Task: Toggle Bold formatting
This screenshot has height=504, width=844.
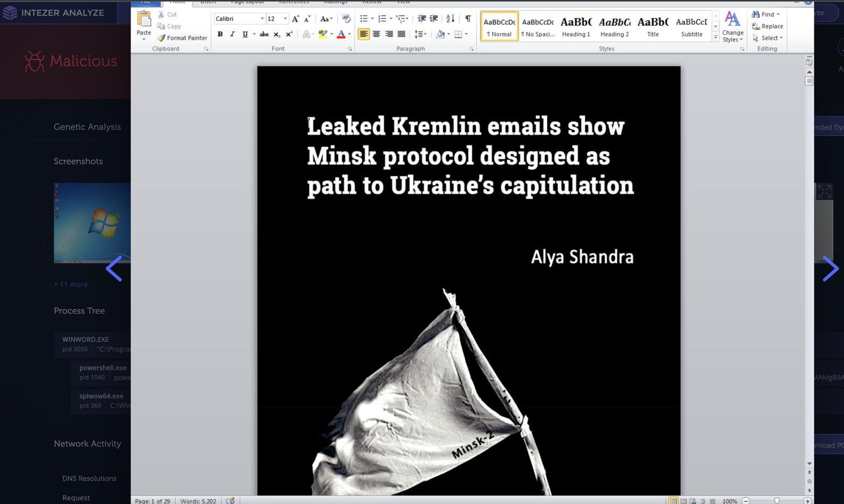Action: 220,34
